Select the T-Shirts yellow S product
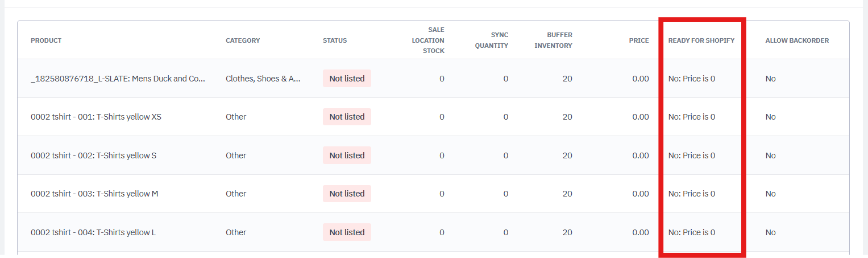 point(93,155)
